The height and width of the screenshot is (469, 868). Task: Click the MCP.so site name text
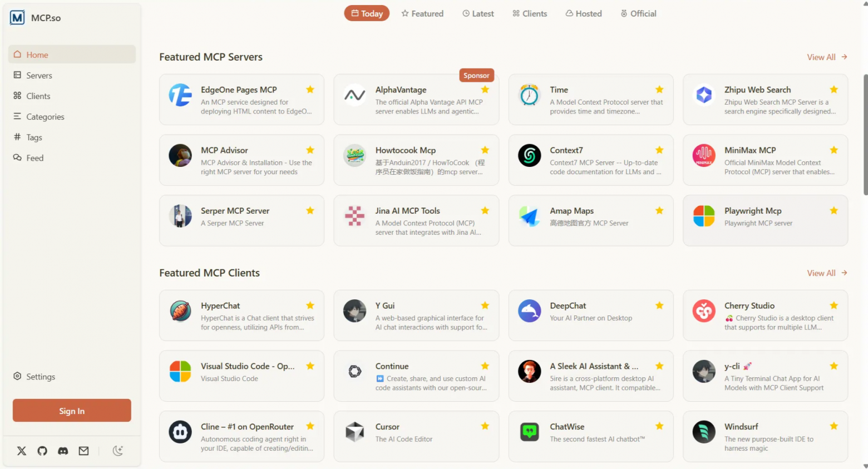pyautogui.click(x=46, y=18)
